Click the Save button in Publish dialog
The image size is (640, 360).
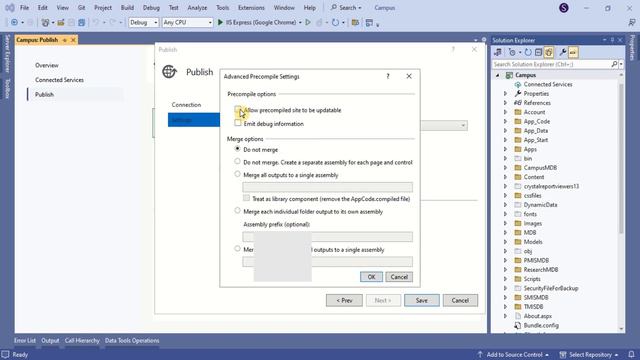click(x=422, y=300)
